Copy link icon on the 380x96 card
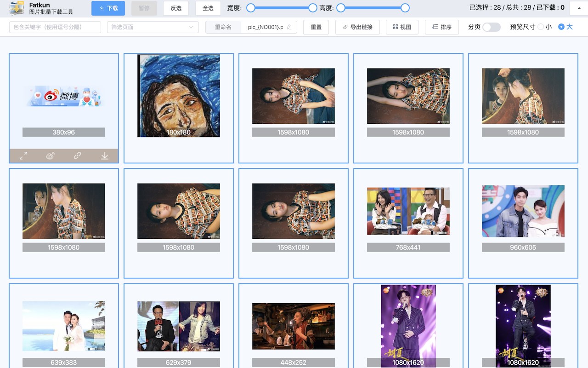Screen dimensions: 588x368 (77, 156)
